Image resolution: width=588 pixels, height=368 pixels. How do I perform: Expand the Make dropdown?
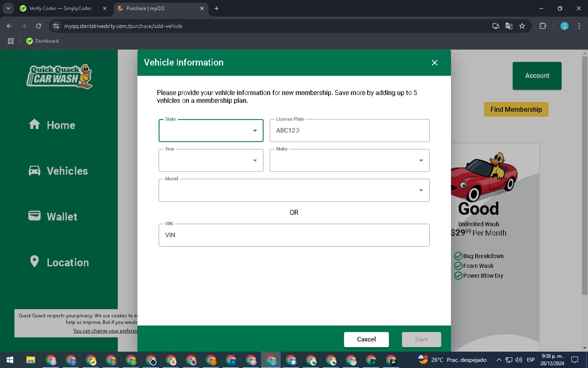point(349,160)
